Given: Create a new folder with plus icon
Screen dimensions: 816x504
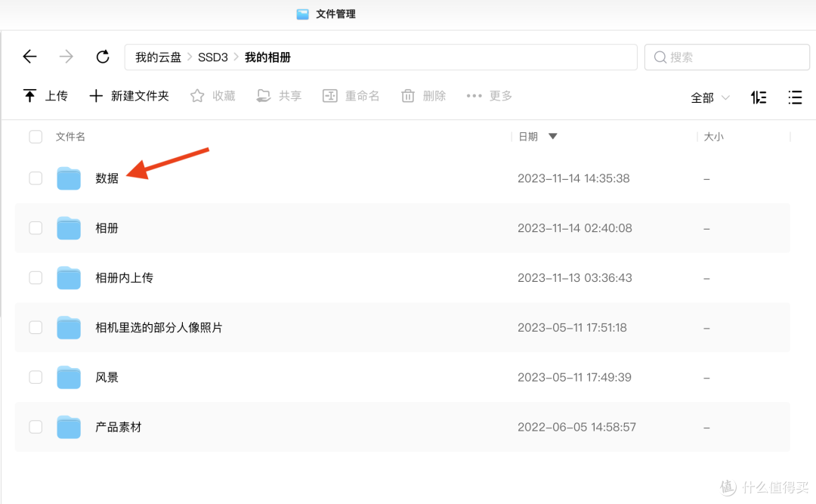Looking at the screenshot, I should point(96,96).
